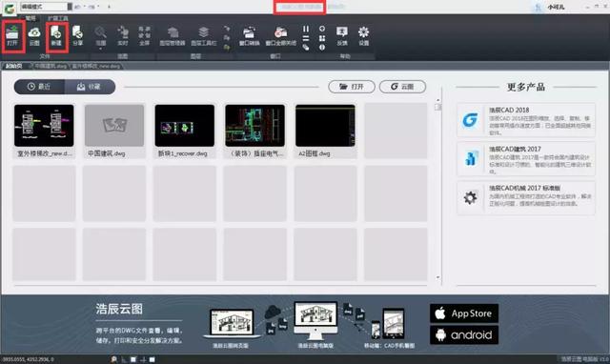
Task: Open the 浩辰CAD建筑 2017 product card
Action: (526, 159)
